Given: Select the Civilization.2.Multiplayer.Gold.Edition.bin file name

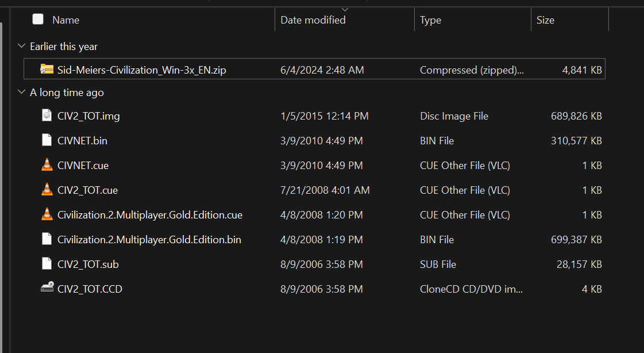Looking at the screenshot, I should click(x=149, y=239).
